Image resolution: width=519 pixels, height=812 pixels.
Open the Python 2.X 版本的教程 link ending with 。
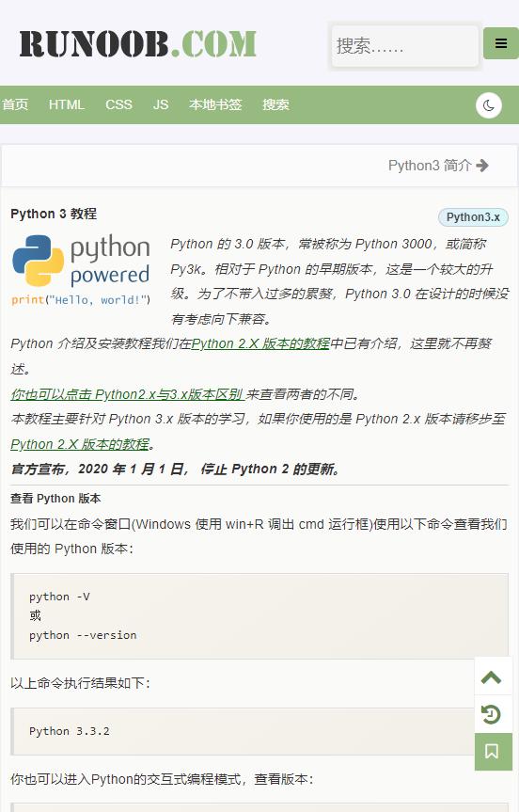80,444
